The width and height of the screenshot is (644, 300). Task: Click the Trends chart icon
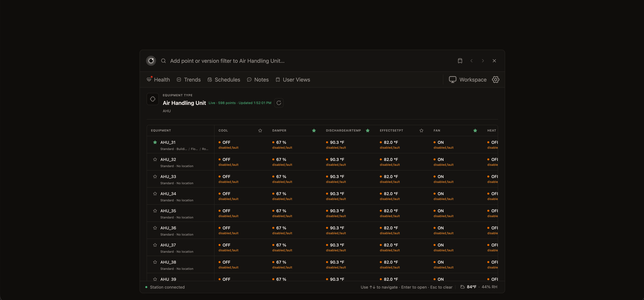point(179,79)
